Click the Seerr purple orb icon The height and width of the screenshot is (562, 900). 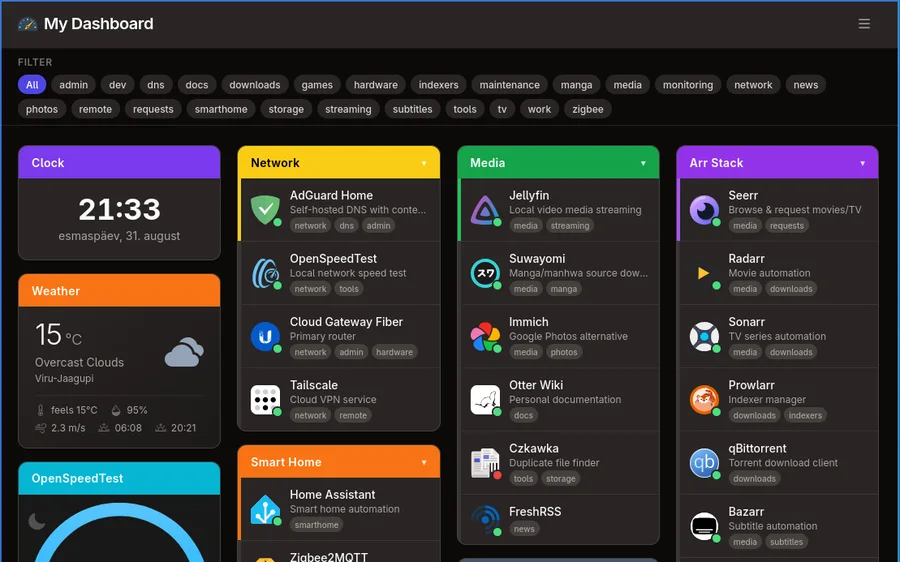coord(704,210)
